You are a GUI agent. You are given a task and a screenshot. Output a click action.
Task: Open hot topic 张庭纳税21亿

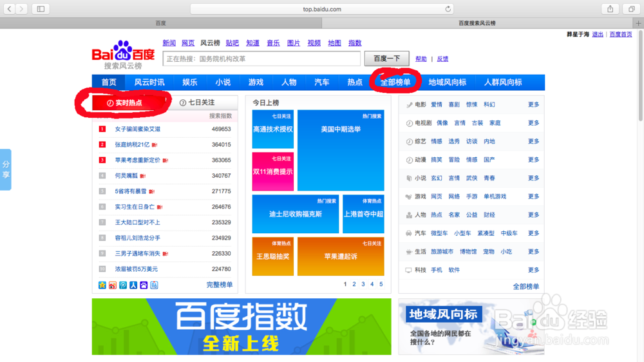pos(132,145)
